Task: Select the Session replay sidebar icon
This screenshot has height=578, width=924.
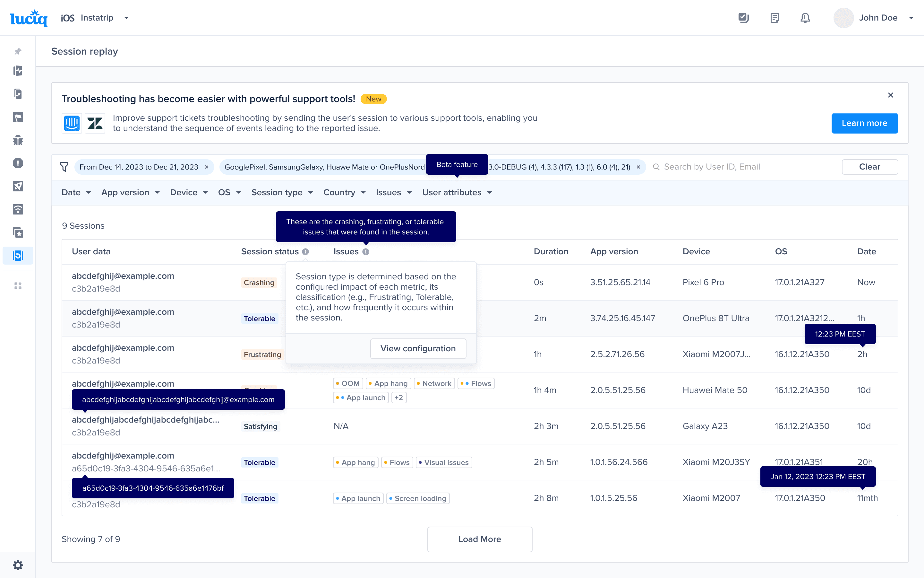Action: (x=18, y=255)
